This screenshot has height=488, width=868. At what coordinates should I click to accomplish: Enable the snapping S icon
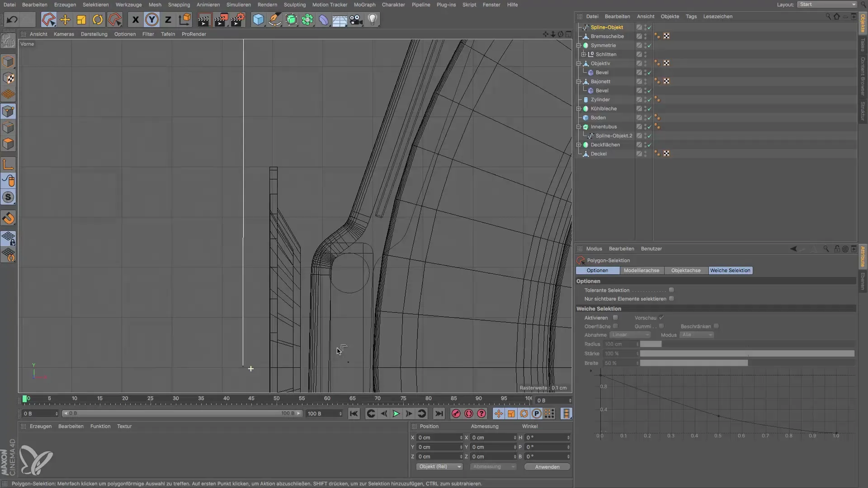point(8,197)
